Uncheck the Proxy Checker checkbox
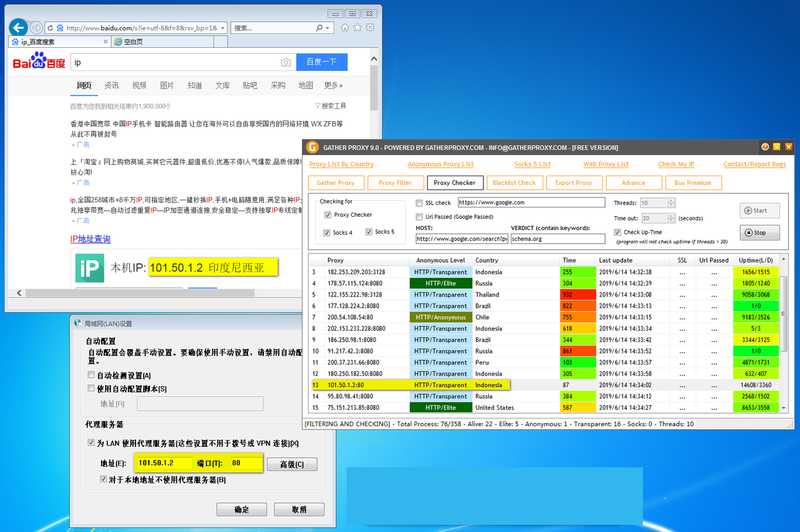This screenshot has height=532, width=800. (x=328, y=215)
